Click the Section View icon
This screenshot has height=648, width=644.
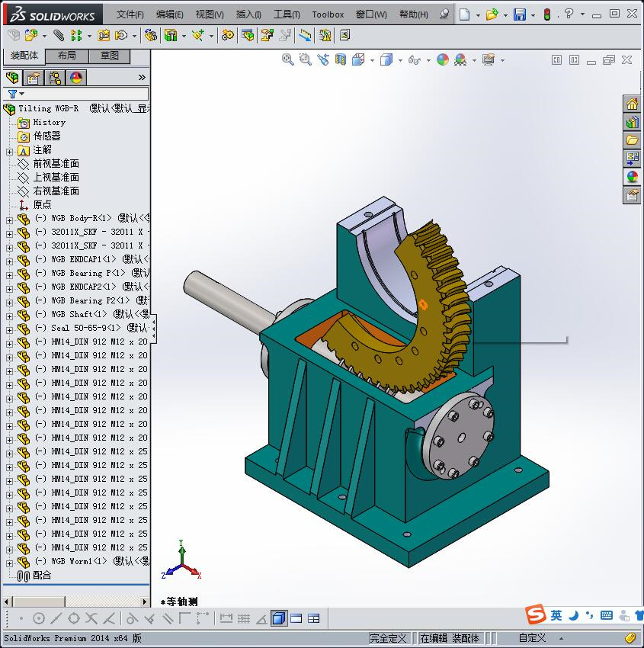coord(341,60)
